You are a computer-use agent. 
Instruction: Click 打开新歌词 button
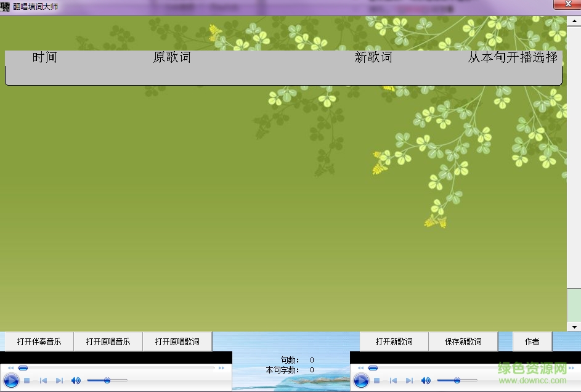[x=394, y=341]
